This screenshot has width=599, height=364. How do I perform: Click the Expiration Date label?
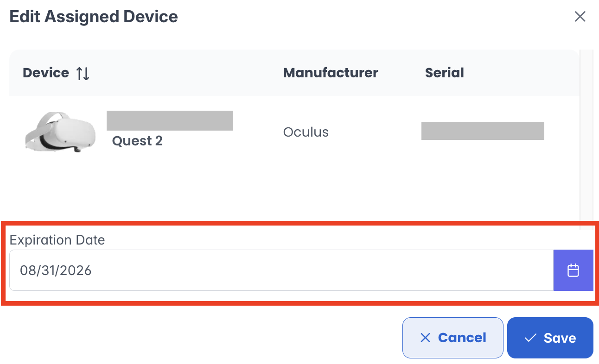[x=57, y=240]
